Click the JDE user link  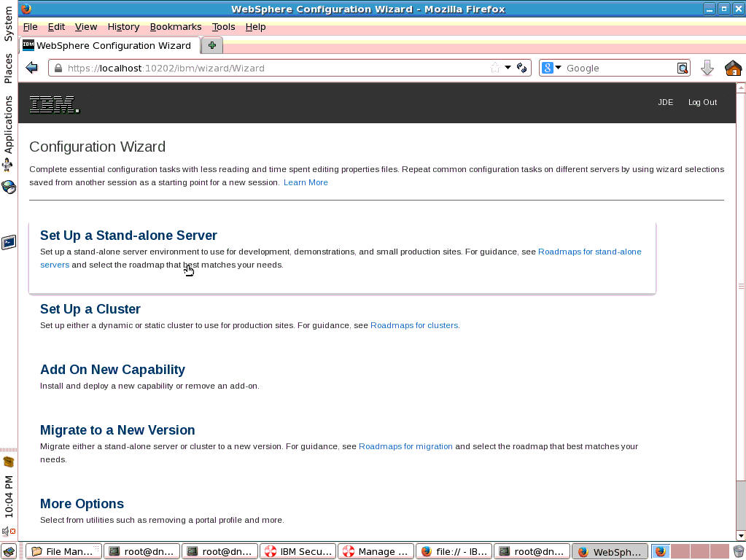pos(665,102)
